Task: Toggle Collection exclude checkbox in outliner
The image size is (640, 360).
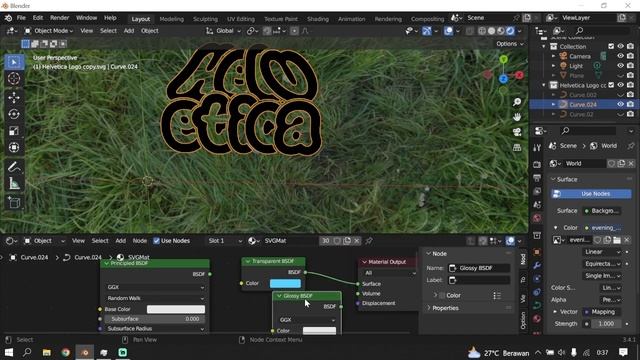Action: coord(611,47)
